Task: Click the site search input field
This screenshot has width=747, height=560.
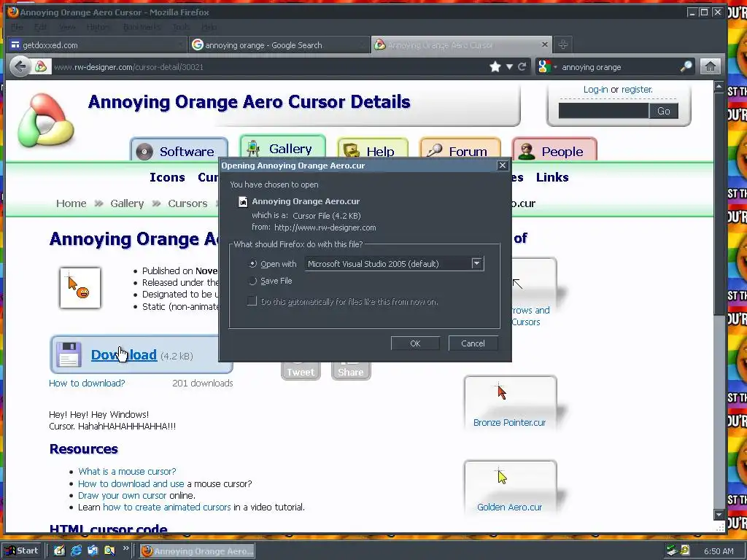Action: coord(603,111)
